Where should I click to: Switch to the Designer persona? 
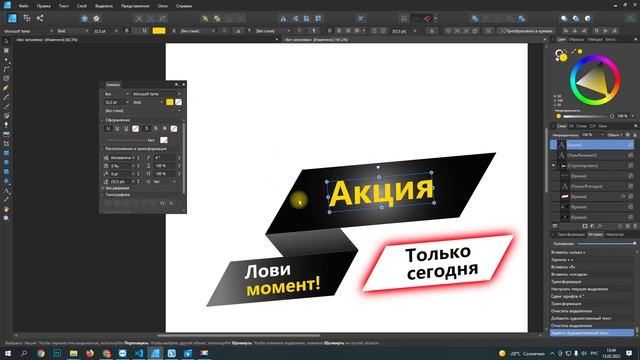pos(12,18)
